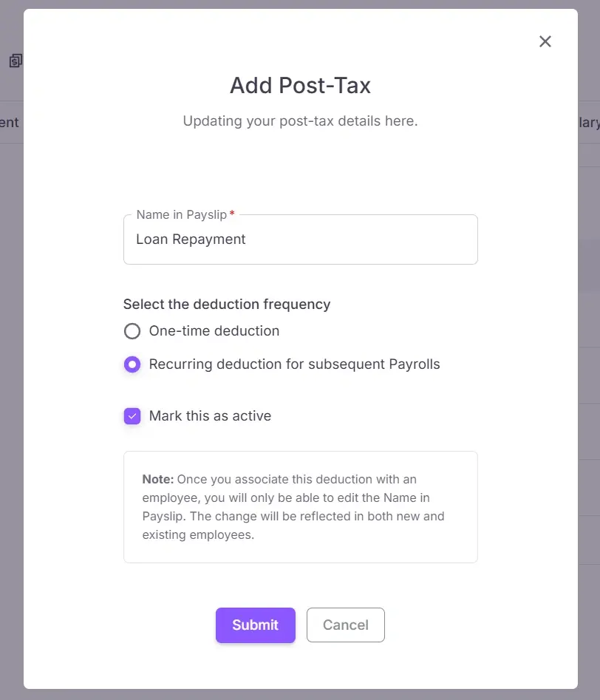Select the One-time deduction option
This screenshot has width=600, height=700.
[x=132, y=330]
